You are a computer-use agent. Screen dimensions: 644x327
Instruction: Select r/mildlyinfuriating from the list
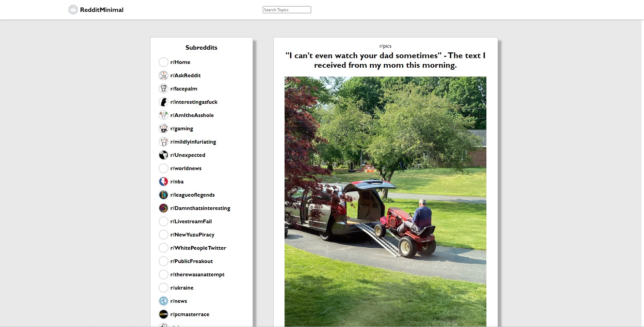point(193,142)
